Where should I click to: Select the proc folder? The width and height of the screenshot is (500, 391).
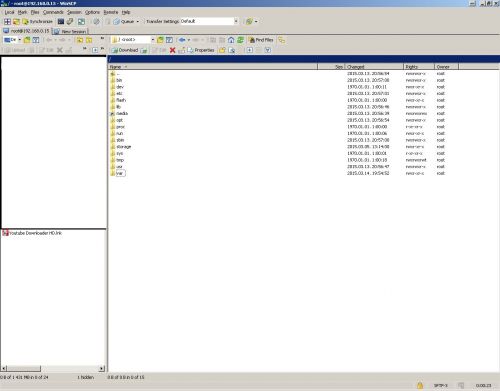pos(120,127)
